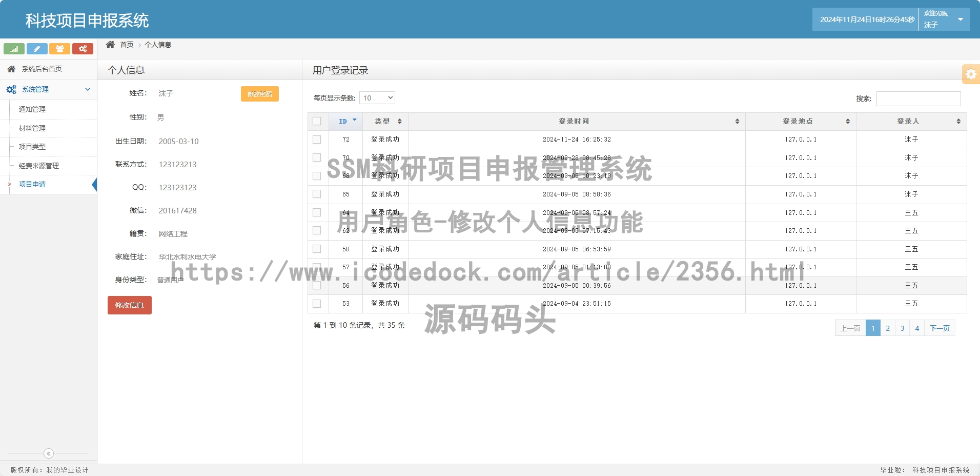Open 通知管理 in the sidebar
Viewport: 980px width, 476px height.
(x=32, y=109)
